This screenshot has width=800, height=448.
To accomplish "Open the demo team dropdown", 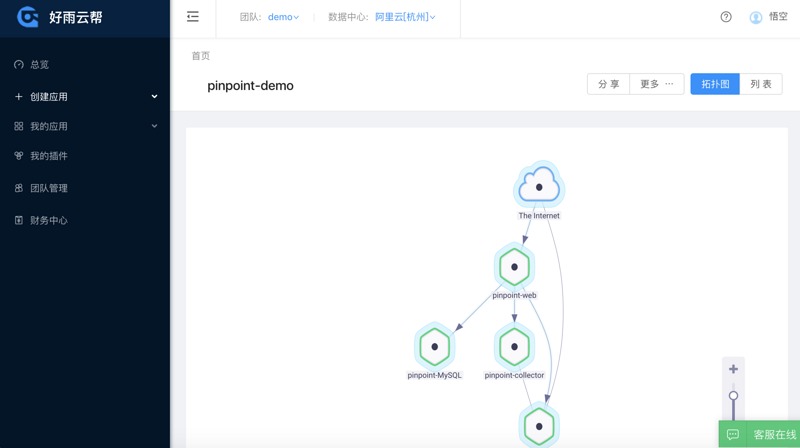I will click(x=283, y=17).
